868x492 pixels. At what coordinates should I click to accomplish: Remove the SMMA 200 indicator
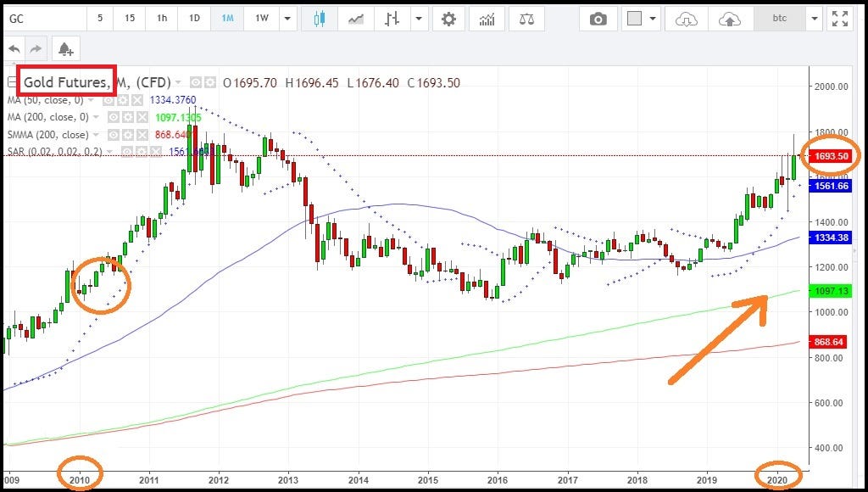pyautogui.click(x=142, y=135)
